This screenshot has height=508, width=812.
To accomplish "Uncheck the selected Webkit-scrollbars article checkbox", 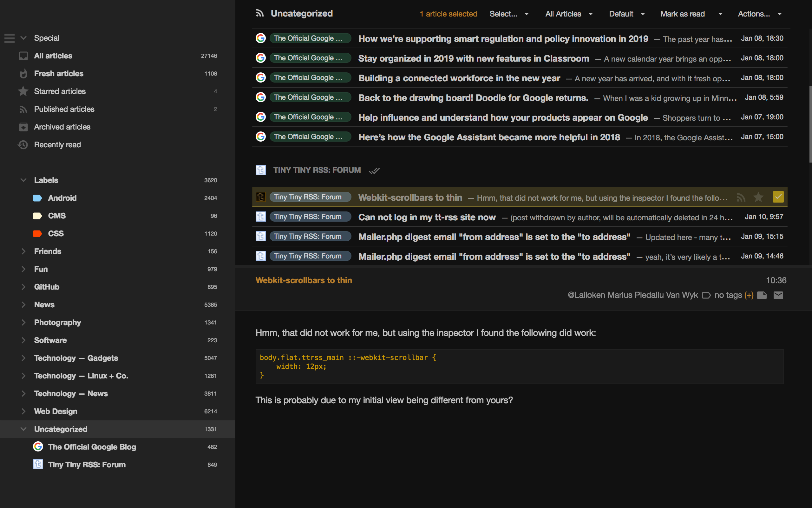I will pos(778,197).
